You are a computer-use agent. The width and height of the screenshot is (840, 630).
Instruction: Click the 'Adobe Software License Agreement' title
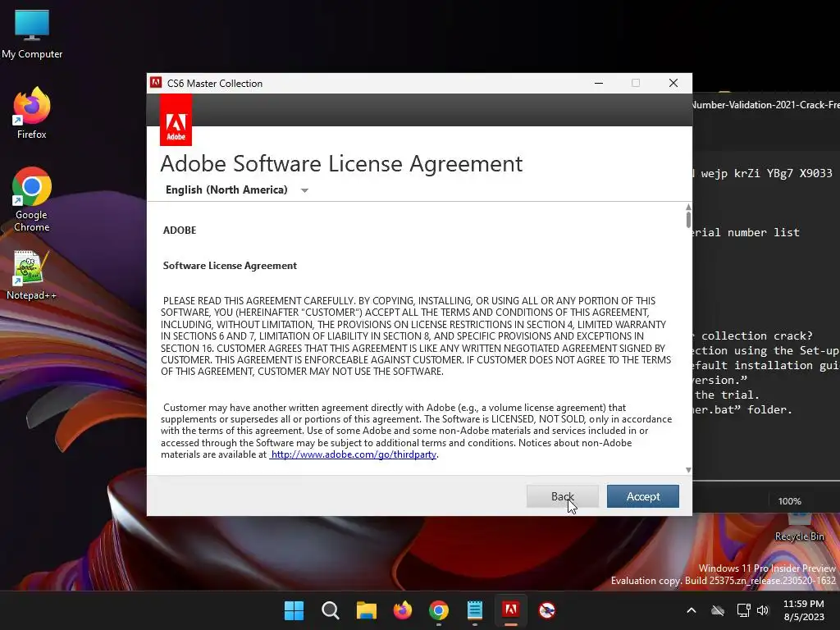(x=341, y=164)
